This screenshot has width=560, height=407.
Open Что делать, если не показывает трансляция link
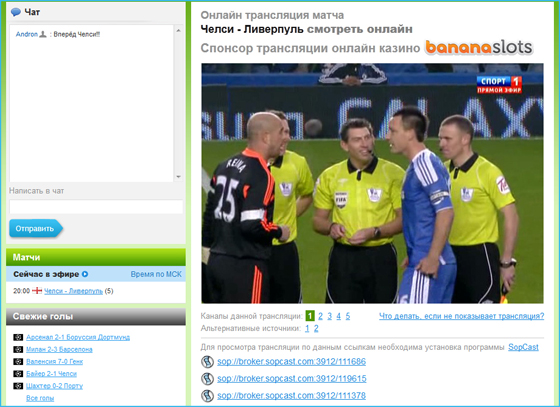(461, 316)
